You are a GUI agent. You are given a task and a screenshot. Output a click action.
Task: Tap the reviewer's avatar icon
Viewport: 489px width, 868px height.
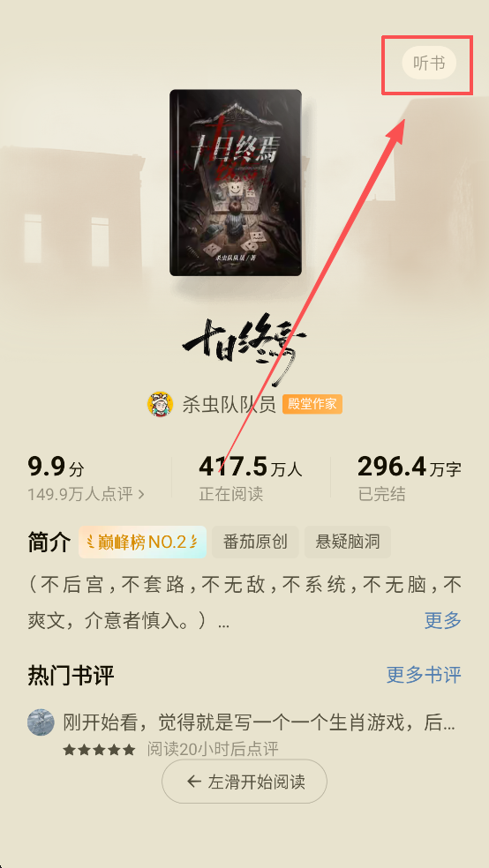pyautogui.click(x=41, y=722)
